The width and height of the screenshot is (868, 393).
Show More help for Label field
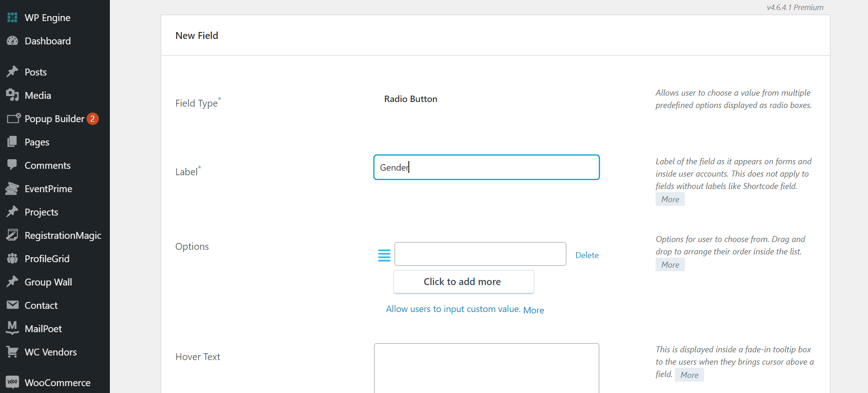pyautogui.click(x=670, y=199)
